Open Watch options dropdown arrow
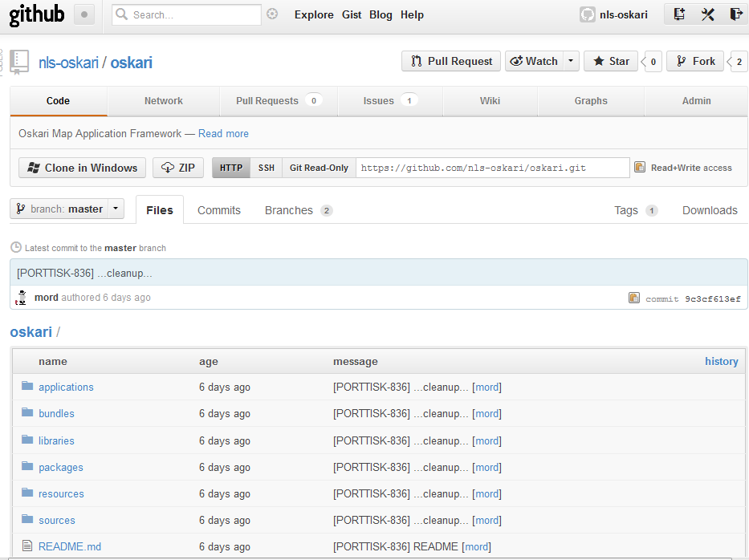 (571, 61)
